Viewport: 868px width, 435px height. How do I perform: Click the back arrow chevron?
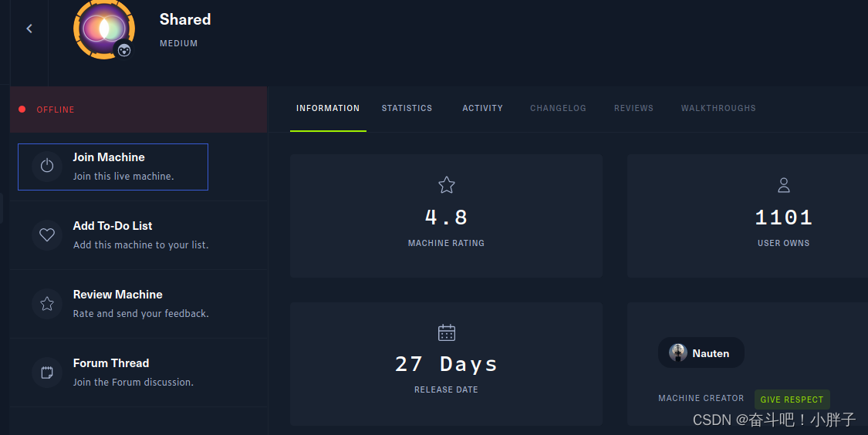click(x=29, y=29)
